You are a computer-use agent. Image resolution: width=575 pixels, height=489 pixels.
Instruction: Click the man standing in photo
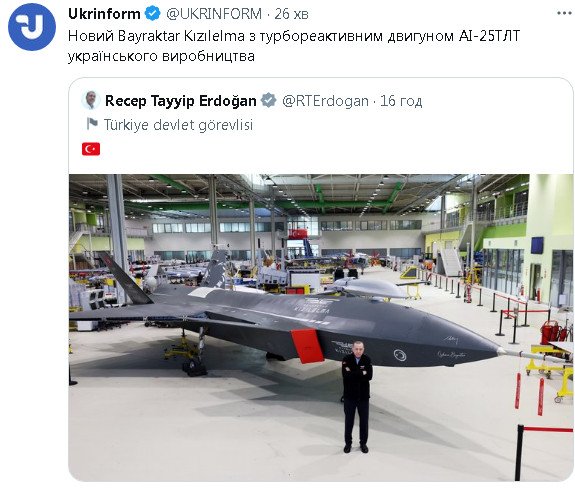[356, 396]
